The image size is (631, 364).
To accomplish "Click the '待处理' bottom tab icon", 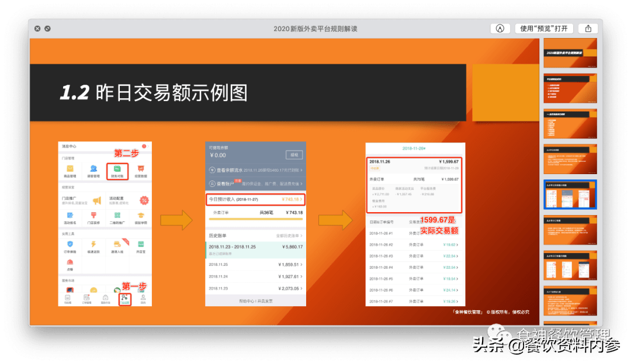I will pos(68,299).
